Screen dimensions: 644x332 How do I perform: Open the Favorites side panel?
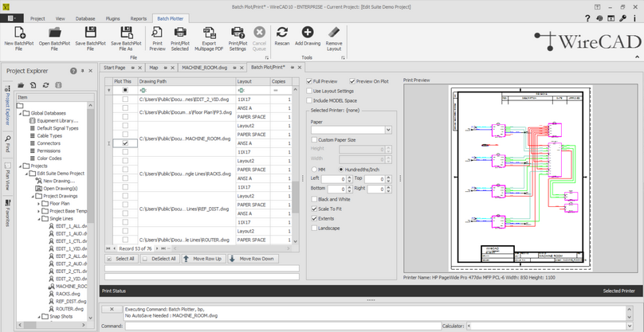(x=7, y=213)
